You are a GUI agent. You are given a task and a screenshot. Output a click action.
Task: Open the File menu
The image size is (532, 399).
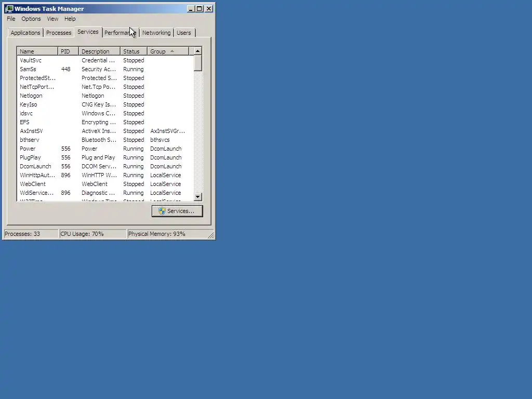(11, 19)
